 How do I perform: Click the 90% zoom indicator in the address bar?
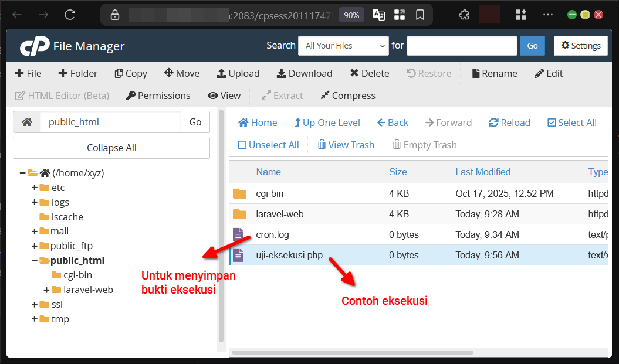[x=351, y=15]
